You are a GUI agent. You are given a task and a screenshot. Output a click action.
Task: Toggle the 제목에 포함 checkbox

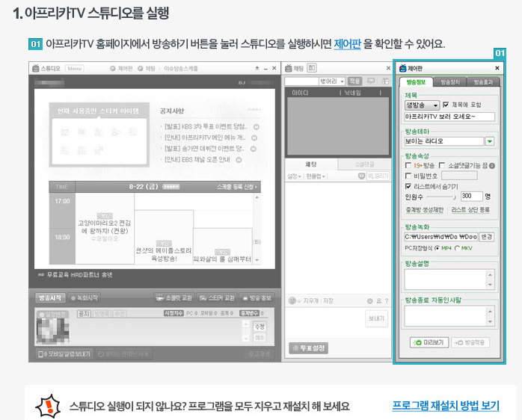(x=446, y=105)
